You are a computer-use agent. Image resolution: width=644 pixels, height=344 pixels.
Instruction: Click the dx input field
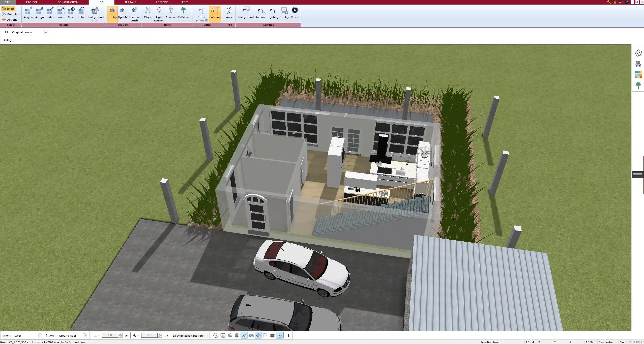pos(110,335)
